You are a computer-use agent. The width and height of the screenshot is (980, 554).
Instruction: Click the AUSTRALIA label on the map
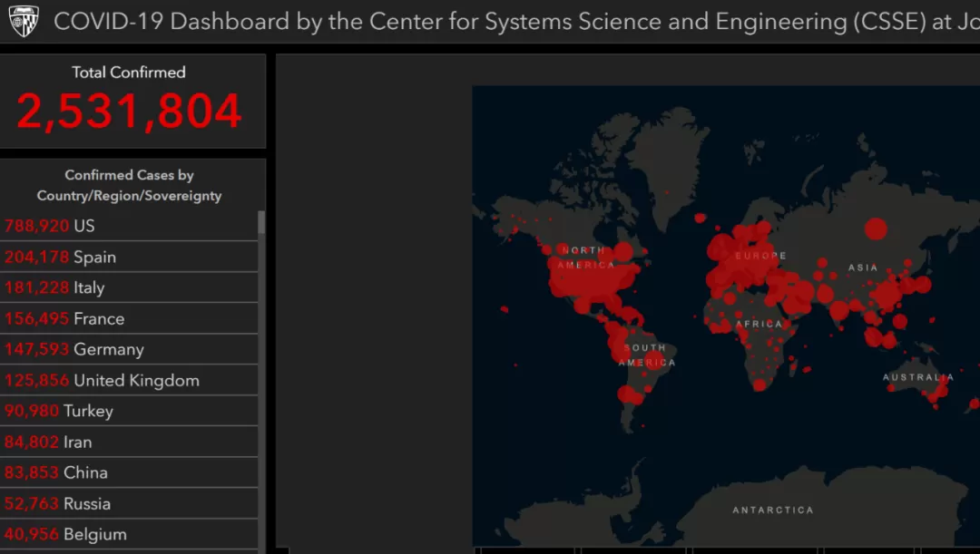pos(918,377)
